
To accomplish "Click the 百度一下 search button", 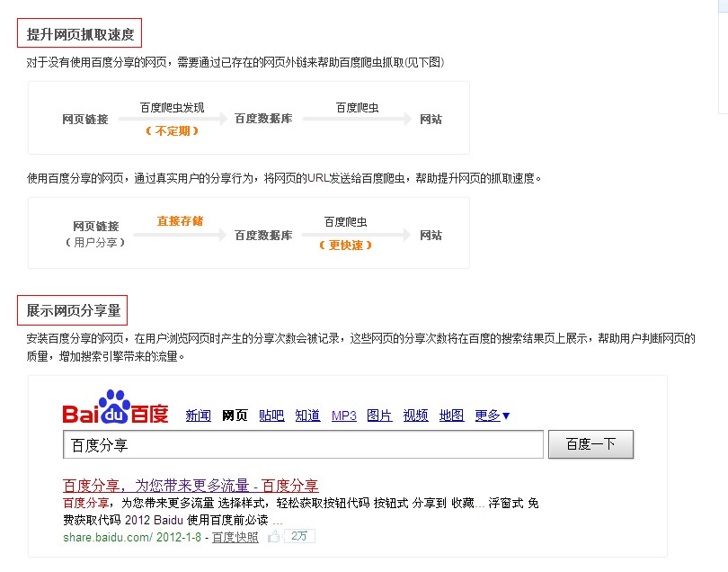I will point(590,444).
